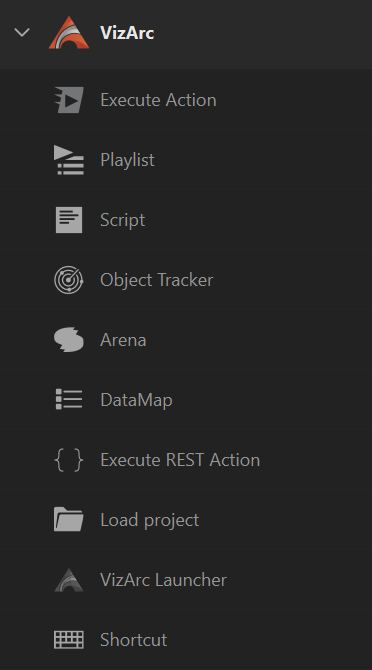
Task: Select Execute REST Action entry
Action: [186, 460]
